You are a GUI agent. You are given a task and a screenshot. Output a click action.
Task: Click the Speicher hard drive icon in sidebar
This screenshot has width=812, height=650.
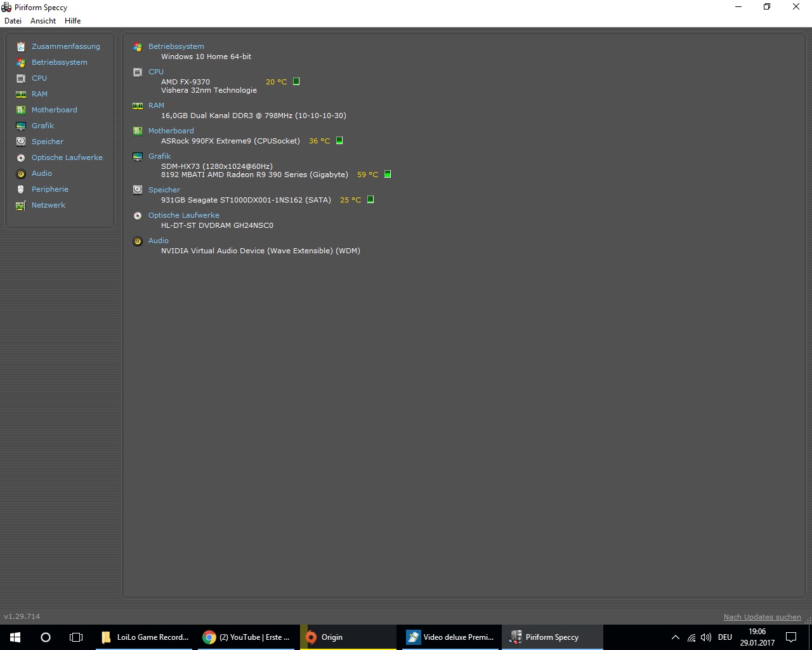pyautogui.click(x=21, y=142)
